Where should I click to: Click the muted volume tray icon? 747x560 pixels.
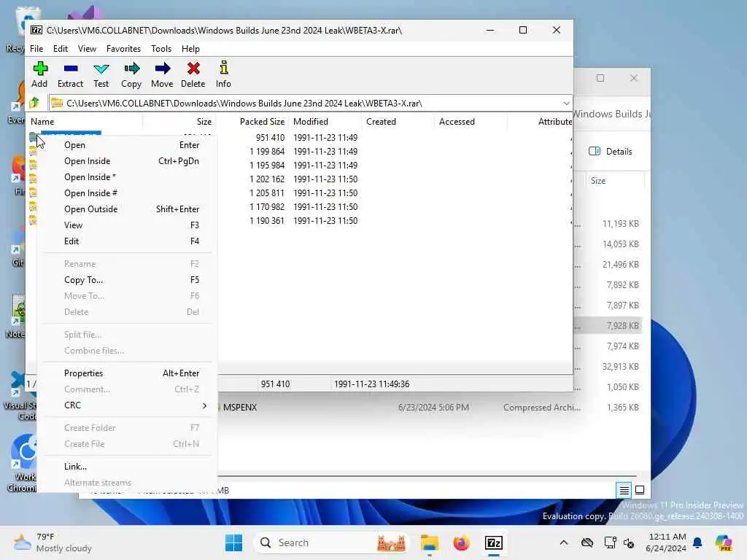coord(629,542)
